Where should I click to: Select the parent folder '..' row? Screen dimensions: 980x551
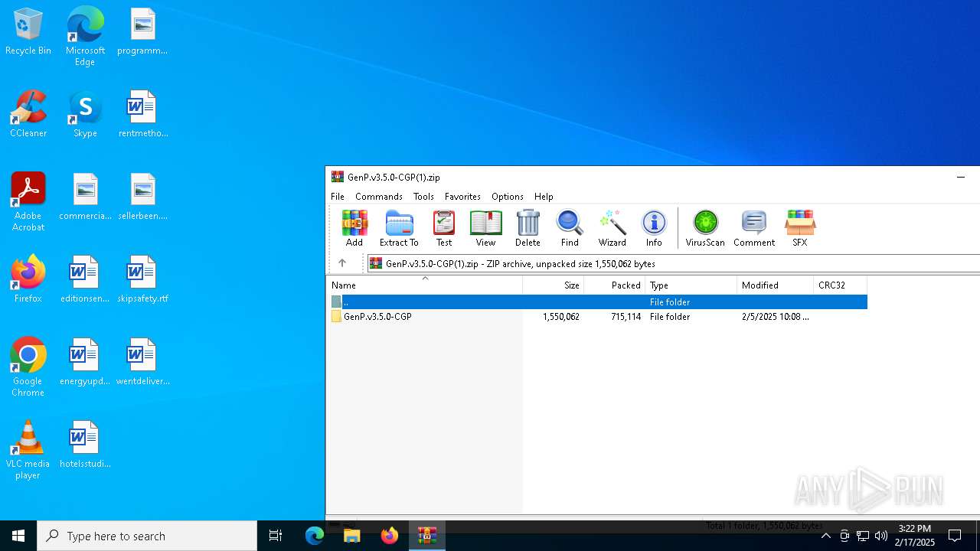(x=597, y=302)
